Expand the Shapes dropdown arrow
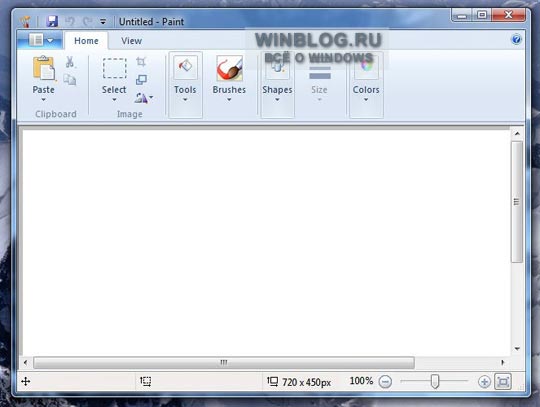 pos(277,100)
